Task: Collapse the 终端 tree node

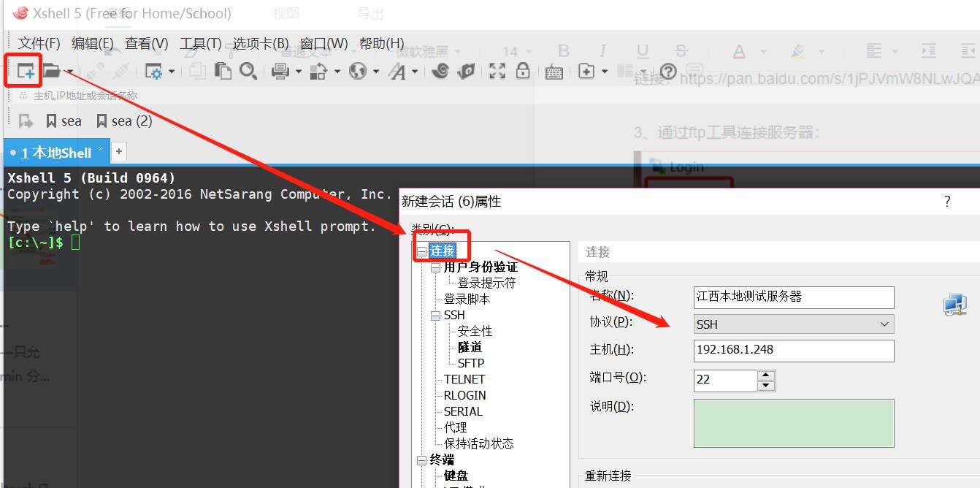Action: 421,460
